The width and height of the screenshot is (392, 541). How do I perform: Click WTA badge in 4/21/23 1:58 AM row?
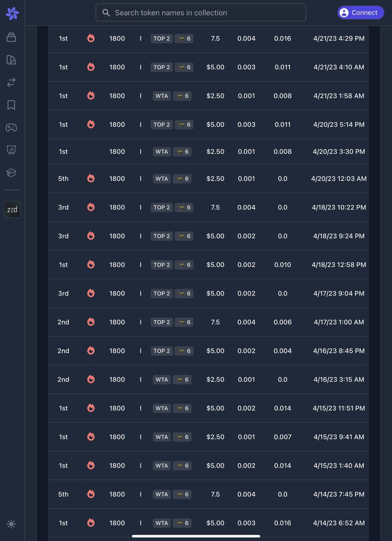162,96
